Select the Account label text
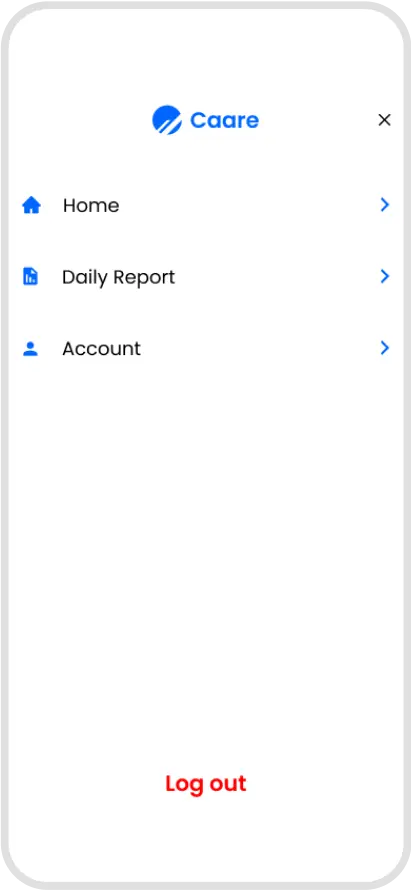The width and height of the screenshot is (411, 890). click(x=102, y=349)
